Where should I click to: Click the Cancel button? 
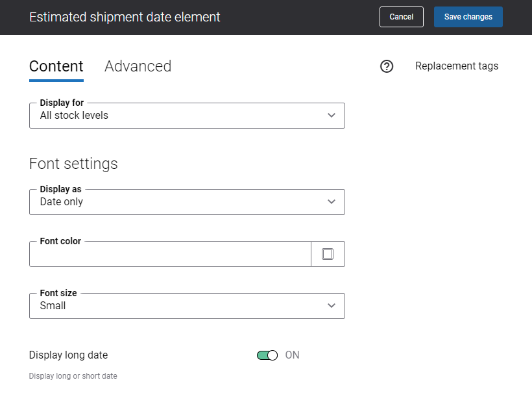tap(402, 17)
